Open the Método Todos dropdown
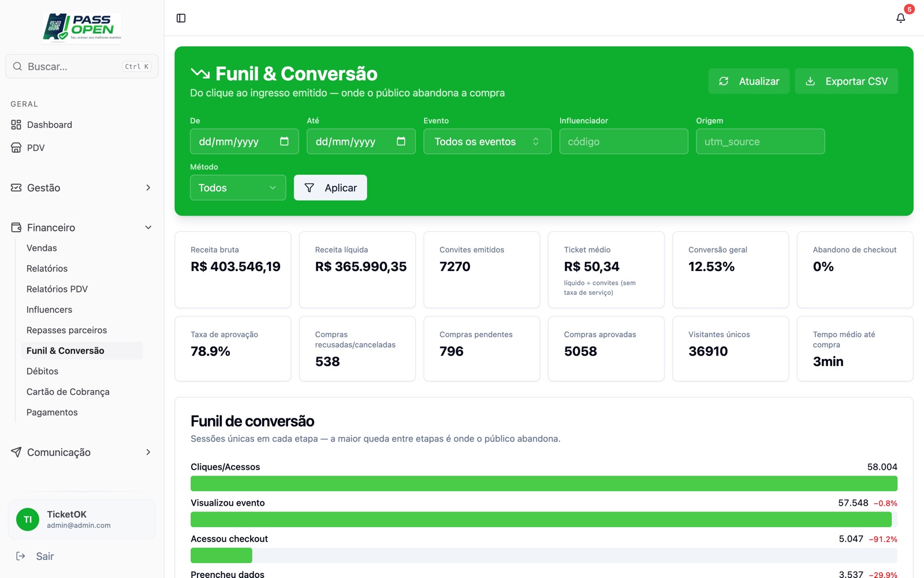Viewport: 924px width, 578px height. [238, 188]
